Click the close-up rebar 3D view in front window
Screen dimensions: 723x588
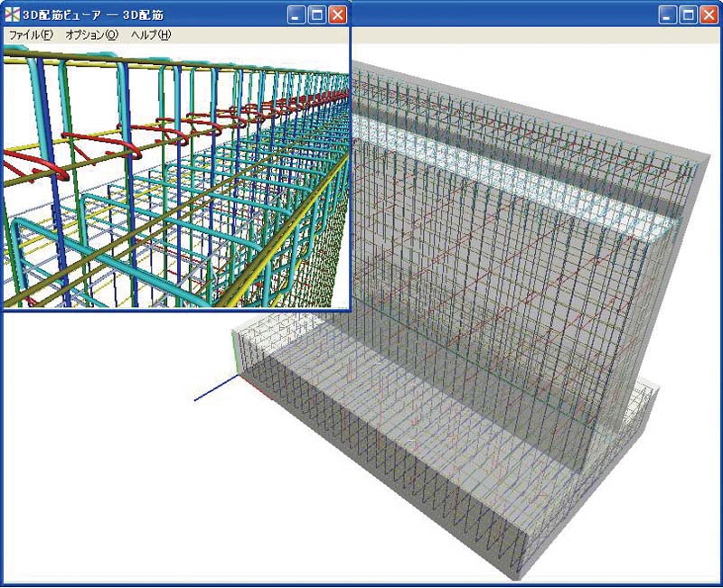(x=176, y=176)
